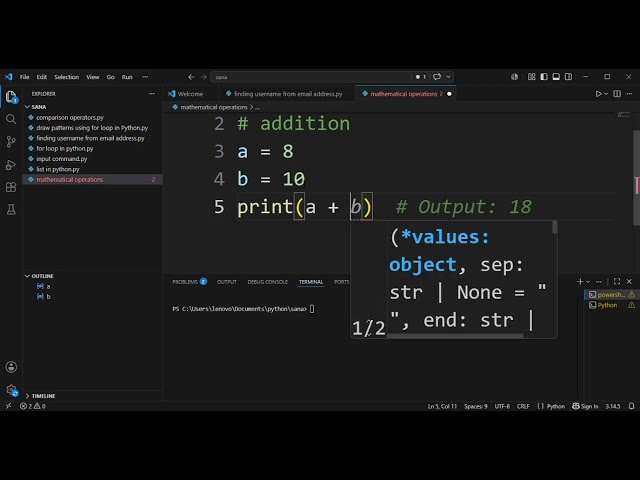Click the VS Code logo icon
This screenshot has width=640, height=480.
click(x=9, y=77)
